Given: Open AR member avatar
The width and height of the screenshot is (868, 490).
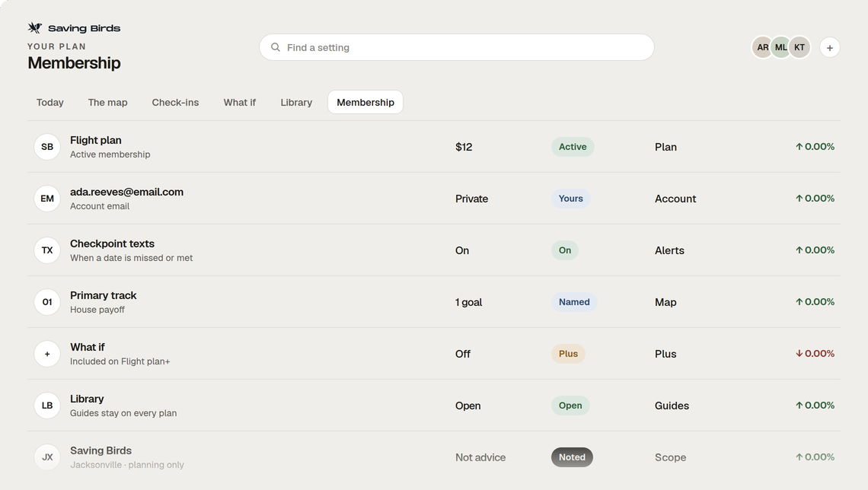Looking at the screenshot, I should click(762, 48).
